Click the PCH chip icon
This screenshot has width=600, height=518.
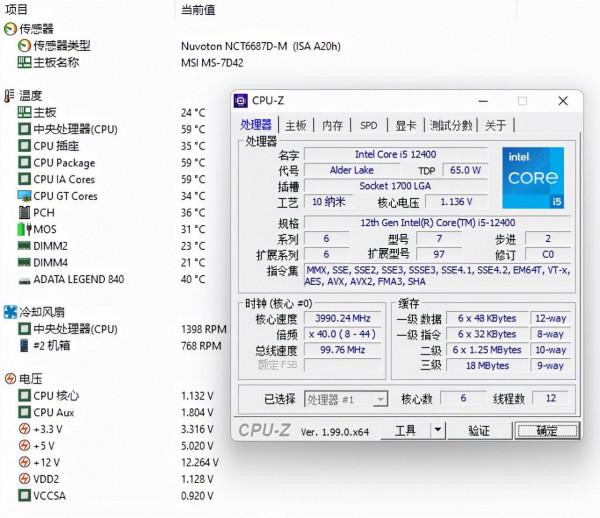24,212
